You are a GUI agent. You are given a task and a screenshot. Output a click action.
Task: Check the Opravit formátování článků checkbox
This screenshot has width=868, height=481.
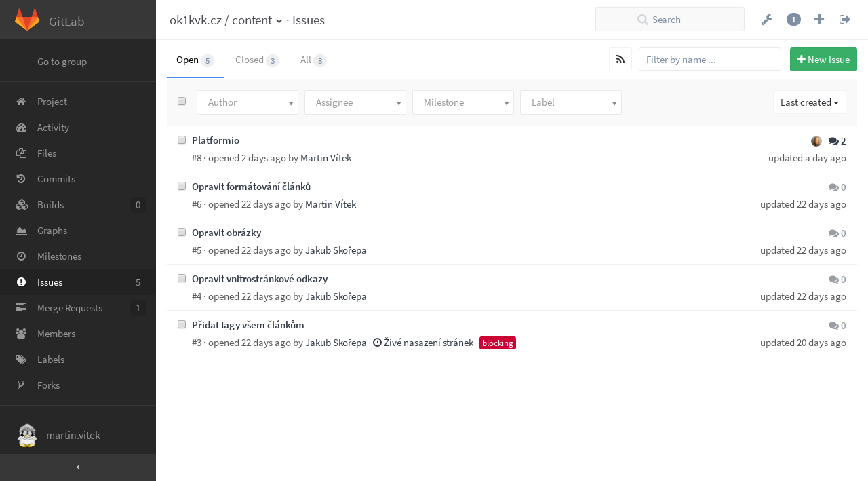tap(182, 186)
